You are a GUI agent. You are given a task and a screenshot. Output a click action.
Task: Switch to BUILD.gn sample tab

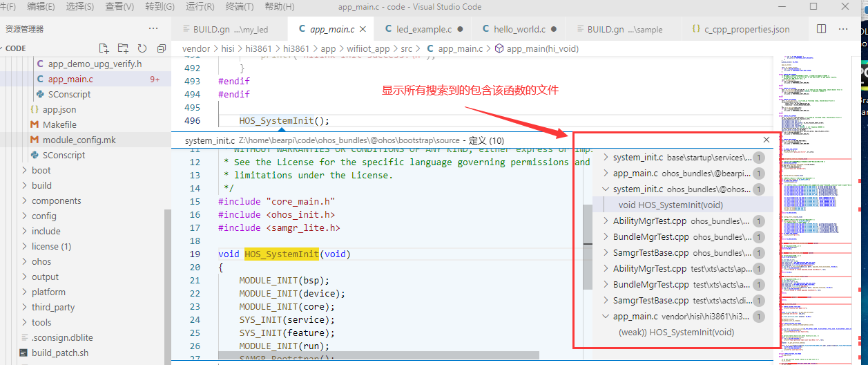(x=624, y=29)
